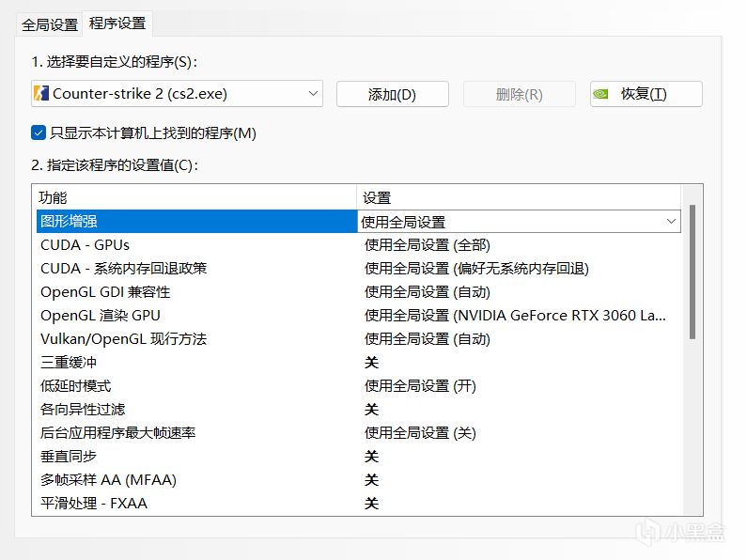747x560 pixels.
Task: Click the 关 value for 平滑处理 - FXAA
Action: (x=371, y=503)
